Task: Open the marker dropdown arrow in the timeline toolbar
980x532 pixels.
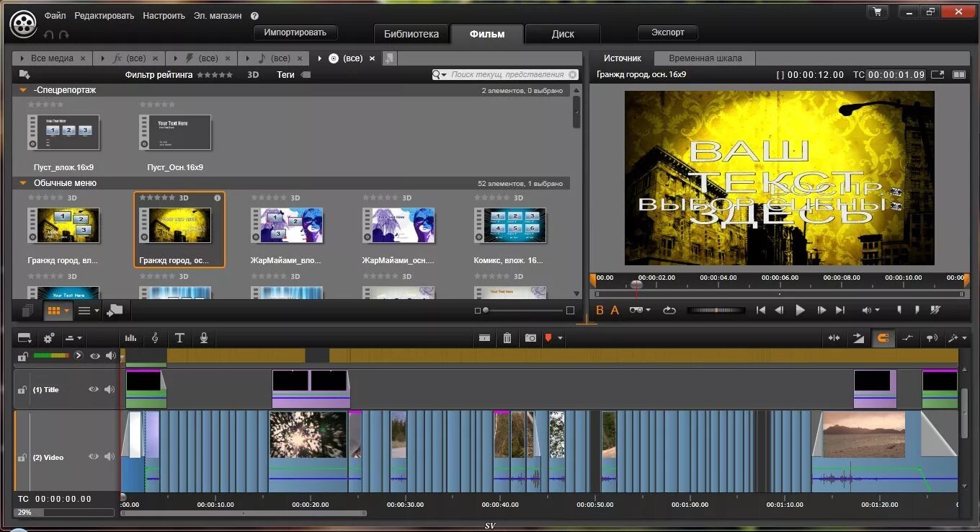Action: coord(561,337)
